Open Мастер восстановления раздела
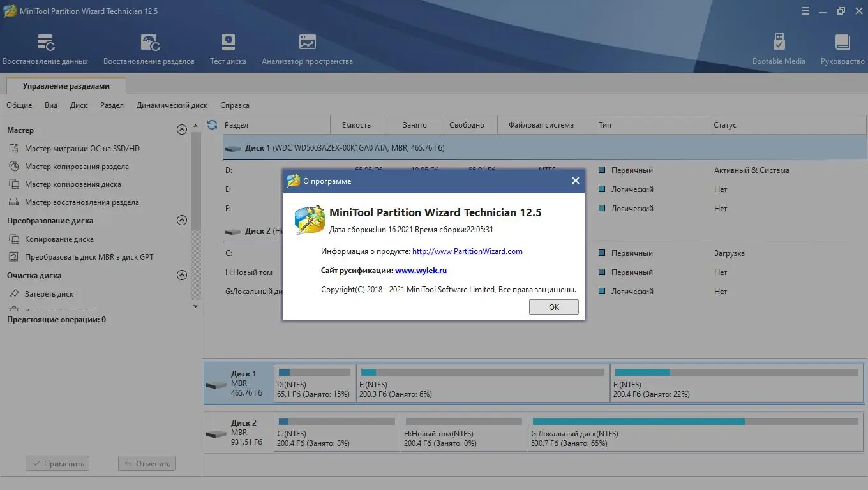Screen dimensions: 868x490 [x=81, y=202]
